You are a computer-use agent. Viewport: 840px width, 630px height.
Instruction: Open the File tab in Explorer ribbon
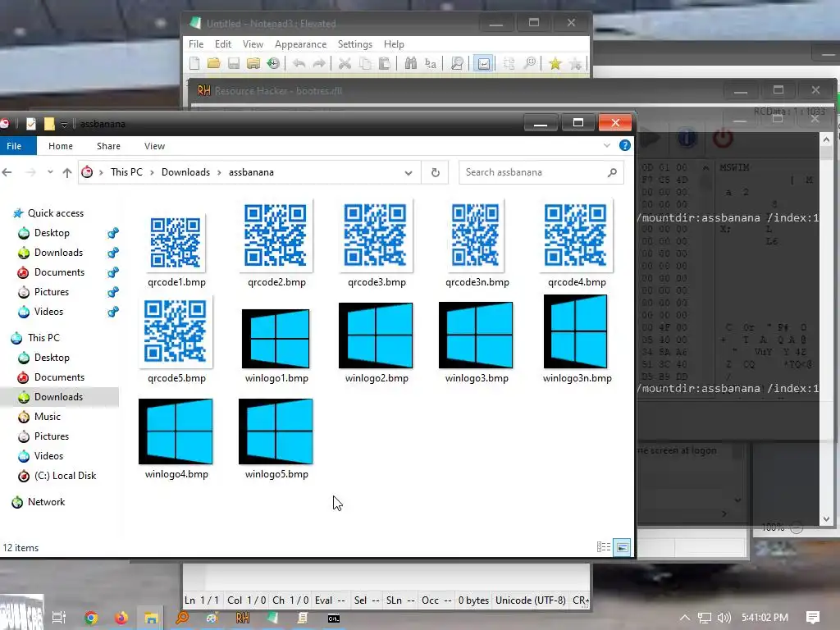pyautogui.click(x=15, y=146)
